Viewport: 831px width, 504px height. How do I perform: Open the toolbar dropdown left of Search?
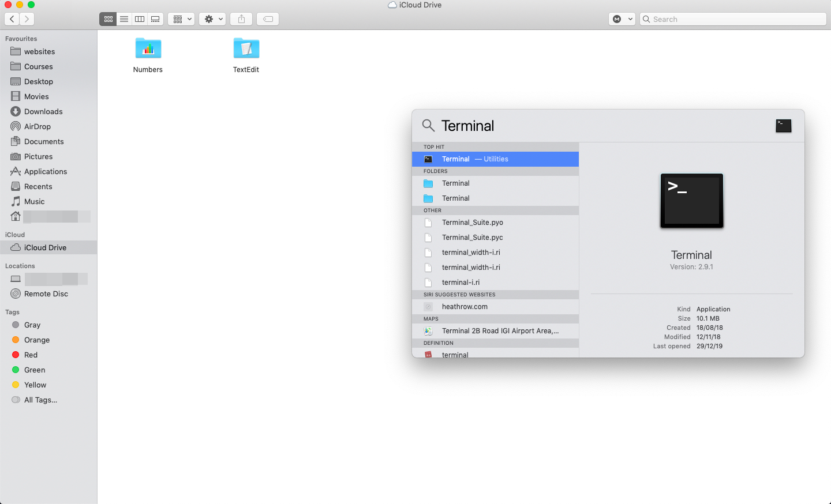point(622,19)
